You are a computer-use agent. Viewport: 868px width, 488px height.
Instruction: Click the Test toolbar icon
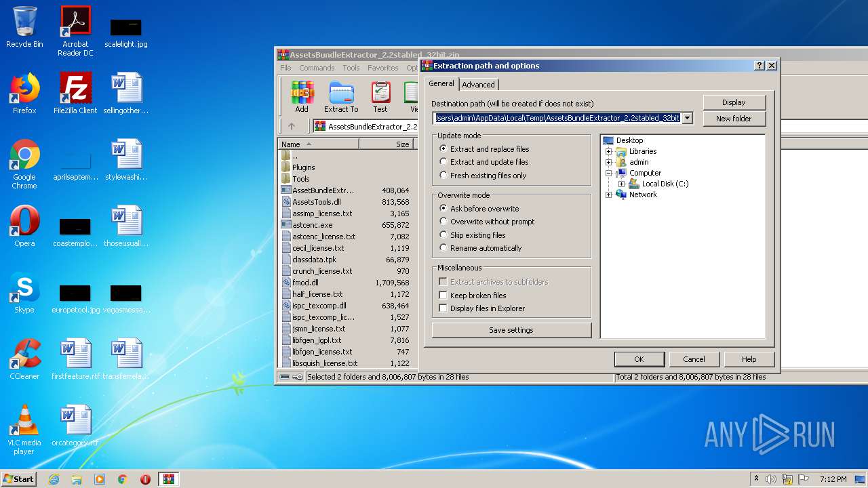tap(380, 97)
